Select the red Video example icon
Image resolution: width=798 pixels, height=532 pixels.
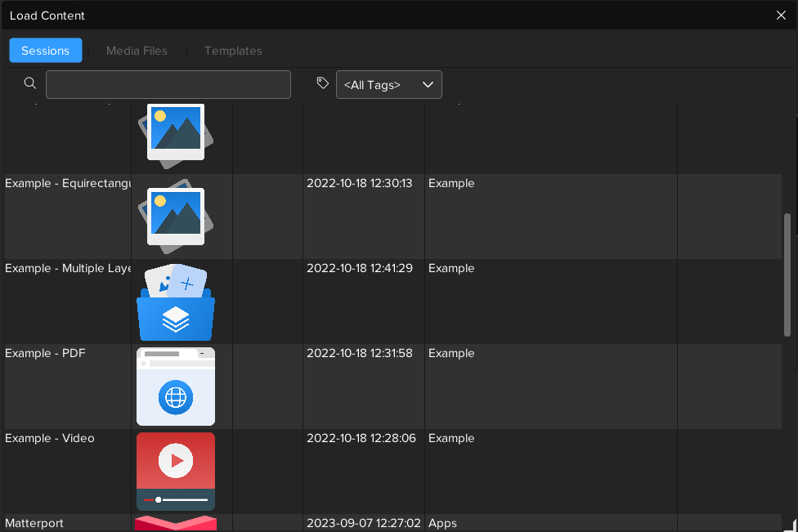pos(176,472)
